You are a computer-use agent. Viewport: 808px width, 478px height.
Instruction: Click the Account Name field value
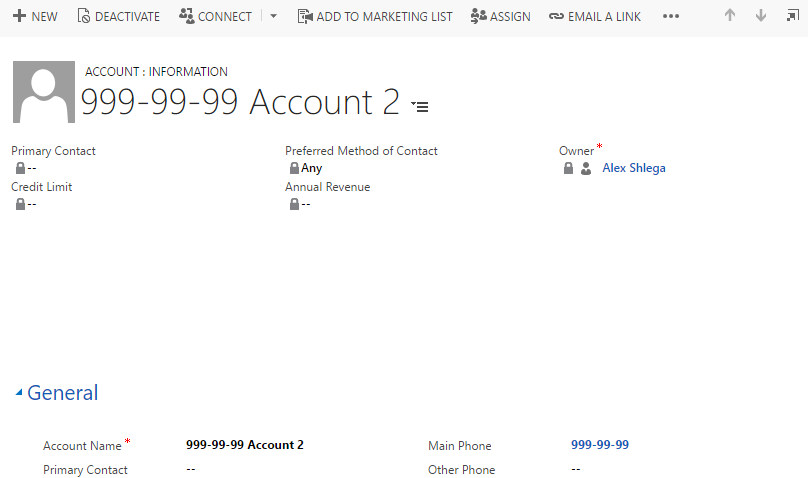click(x=245, y=445)
